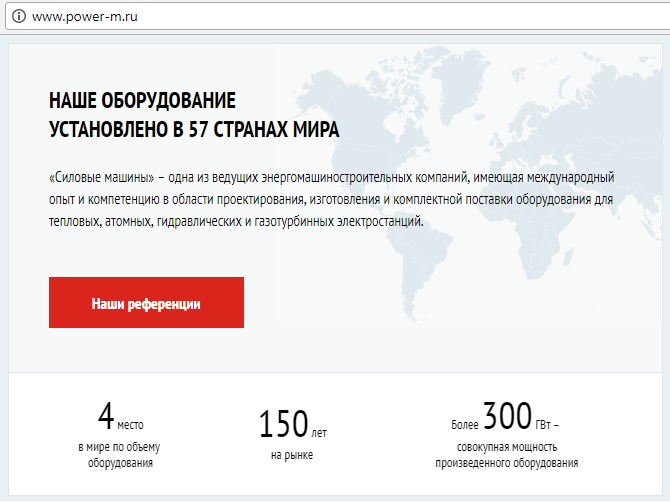This screenshot has width=670, height=502.
Task: Click caption 'произведенного оборудования'
Action: (507, 463)
